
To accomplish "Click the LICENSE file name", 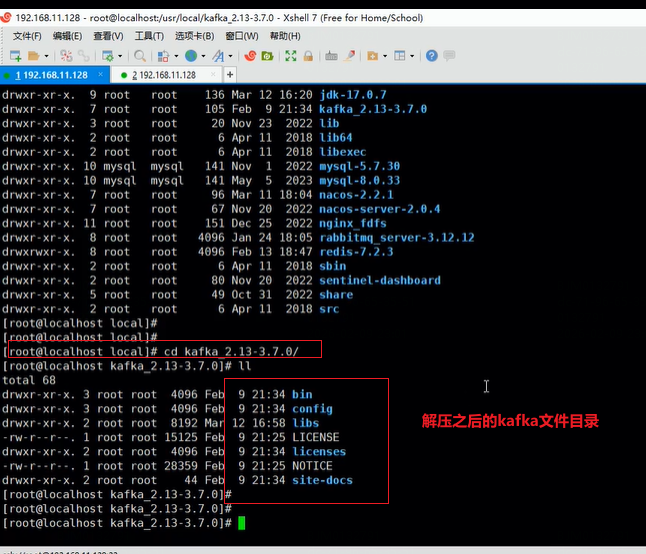I will tap(316, 437).
